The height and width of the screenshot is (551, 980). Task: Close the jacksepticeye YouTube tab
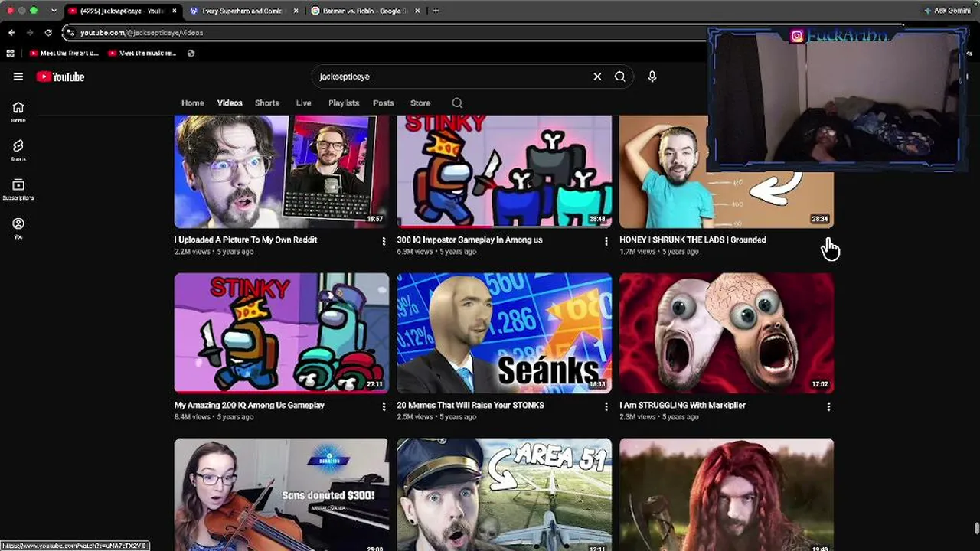pos(175,11)
